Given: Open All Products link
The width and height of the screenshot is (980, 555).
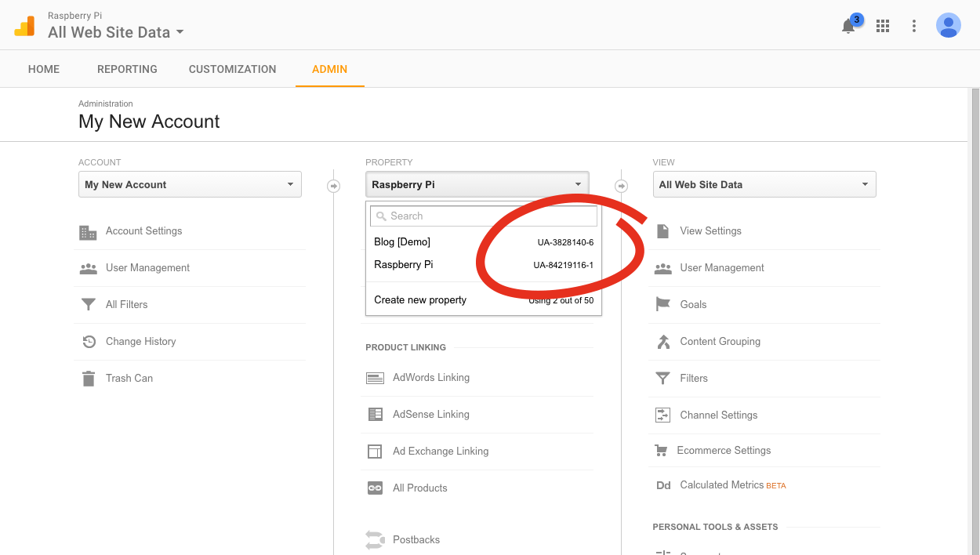Looking at the screenshot, I should coord(420,488).
